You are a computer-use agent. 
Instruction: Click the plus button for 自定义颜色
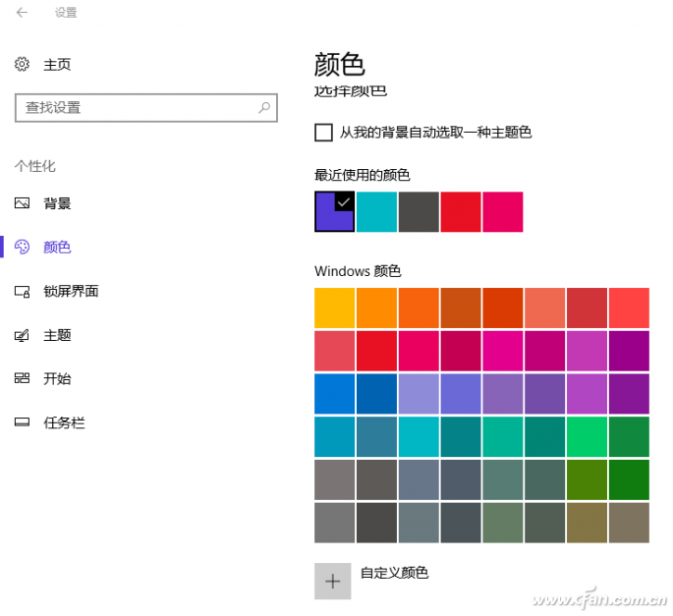point(332,581)
